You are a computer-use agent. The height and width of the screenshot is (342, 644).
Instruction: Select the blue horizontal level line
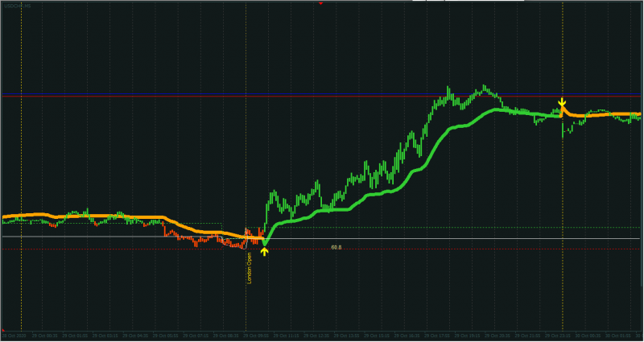tap(321, 95)
